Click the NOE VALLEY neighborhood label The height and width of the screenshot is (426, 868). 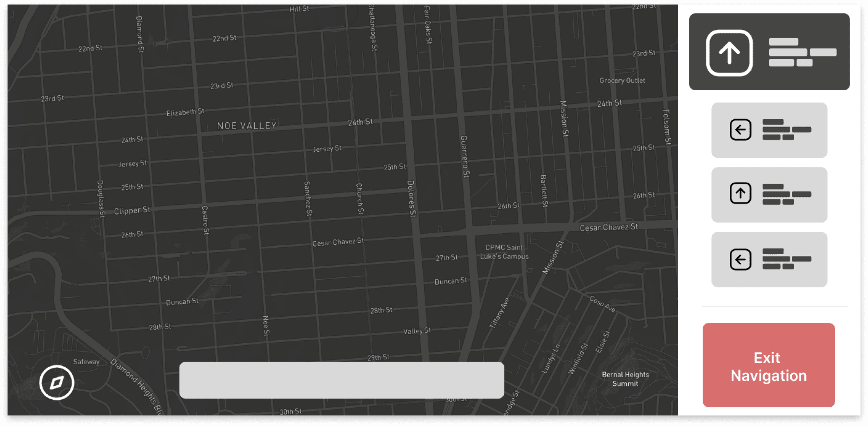(x=247, y=126)
